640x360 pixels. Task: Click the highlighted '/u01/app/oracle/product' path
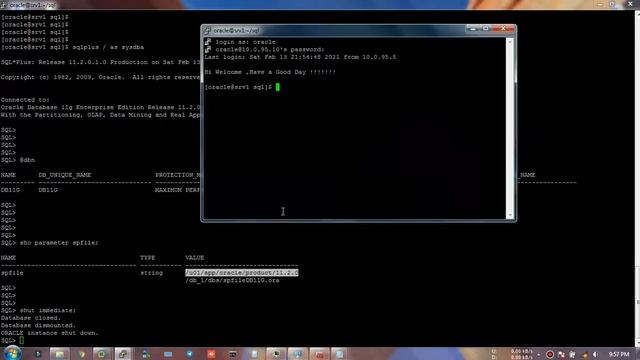coord(242,272)
